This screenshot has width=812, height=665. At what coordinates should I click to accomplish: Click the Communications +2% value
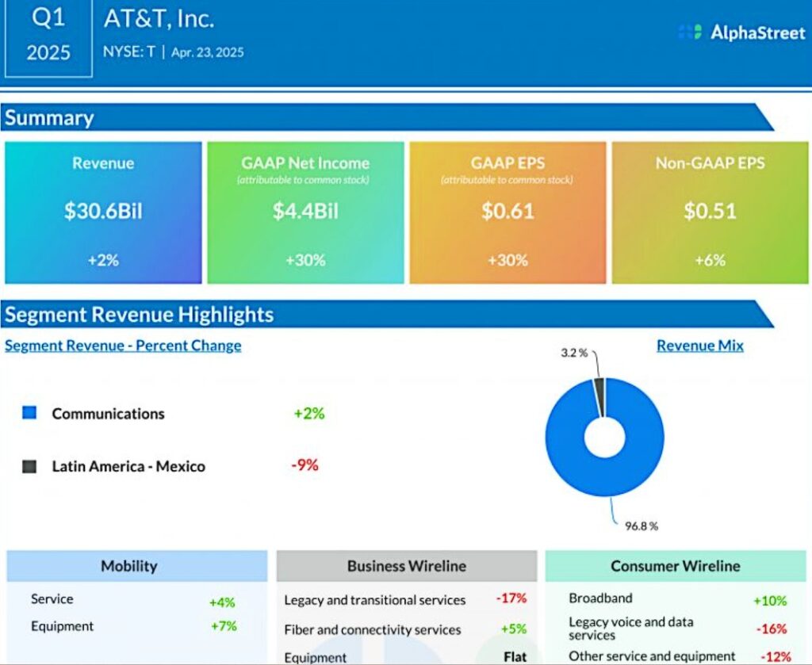309,413
